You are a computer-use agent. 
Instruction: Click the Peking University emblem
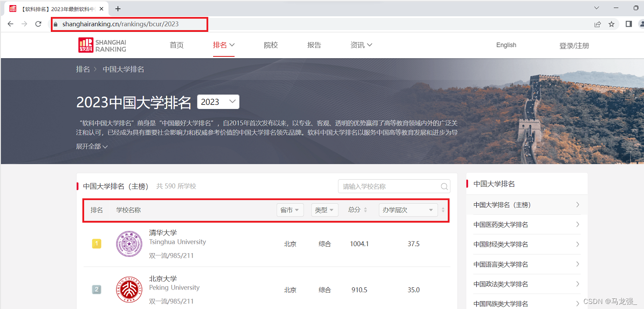point(129,290)
